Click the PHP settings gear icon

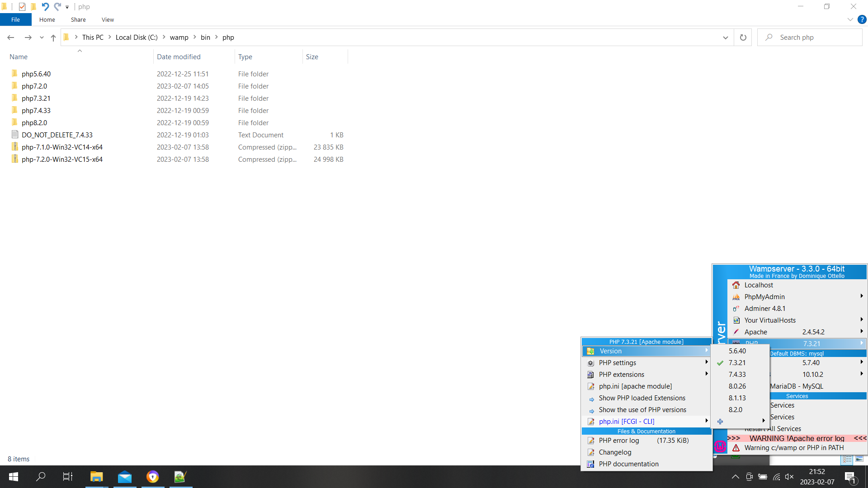point(590,363)
